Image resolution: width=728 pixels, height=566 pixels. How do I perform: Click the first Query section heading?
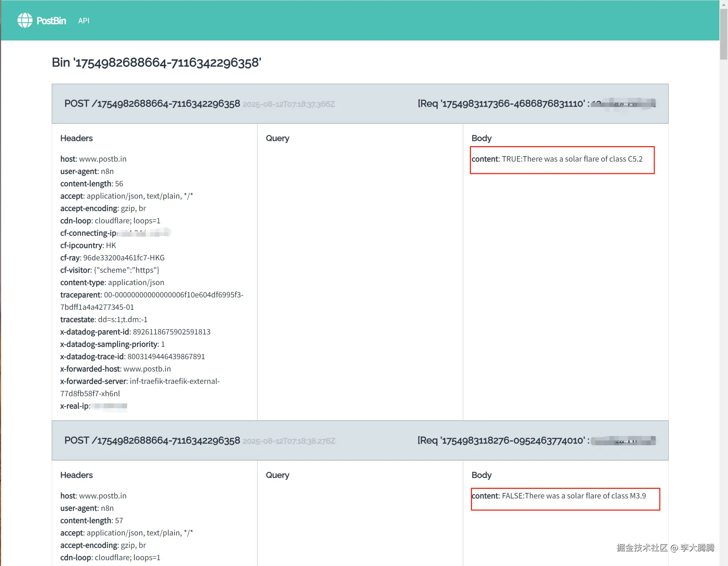point(277,138)
